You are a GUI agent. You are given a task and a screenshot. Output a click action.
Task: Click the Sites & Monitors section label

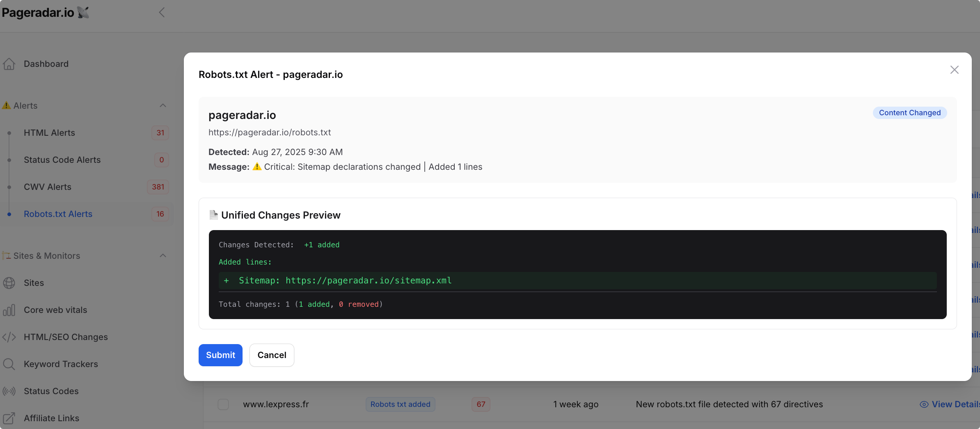47,256
